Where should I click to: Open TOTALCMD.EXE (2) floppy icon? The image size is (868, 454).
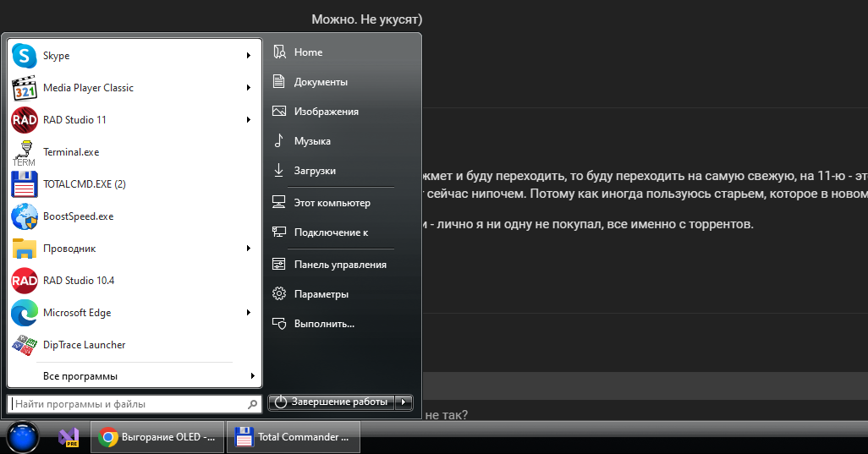click(x=25, y=184)
